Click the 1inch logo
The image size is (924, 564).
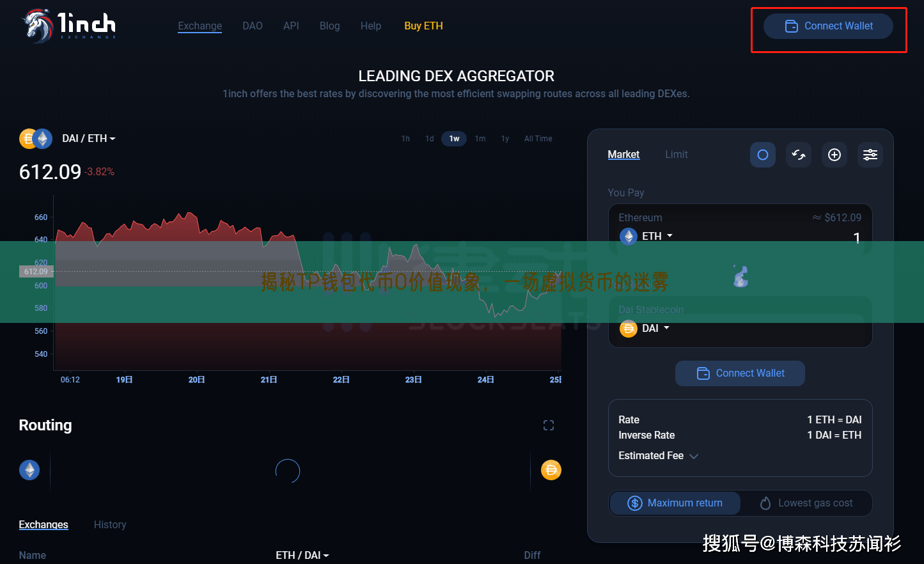pyautogui.click(x=69, y=26)
